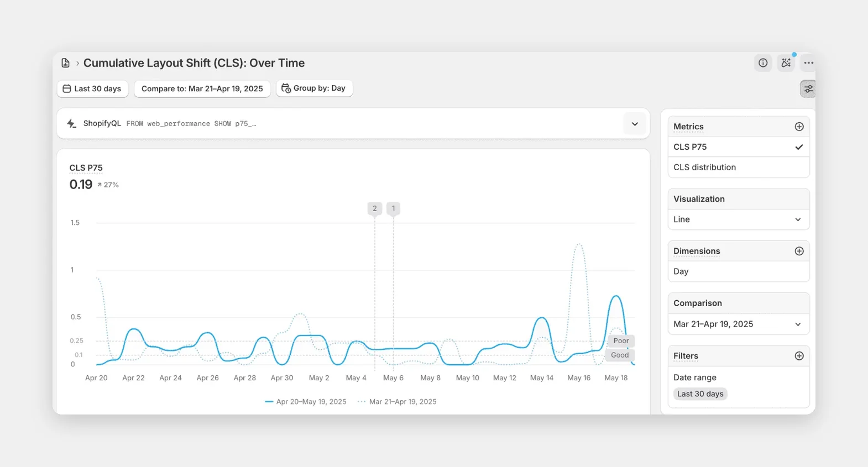This screenshot has width=868, height=467.
Task: Toggle the settings sliders panel icon
Action: click(x=808, y=88)
